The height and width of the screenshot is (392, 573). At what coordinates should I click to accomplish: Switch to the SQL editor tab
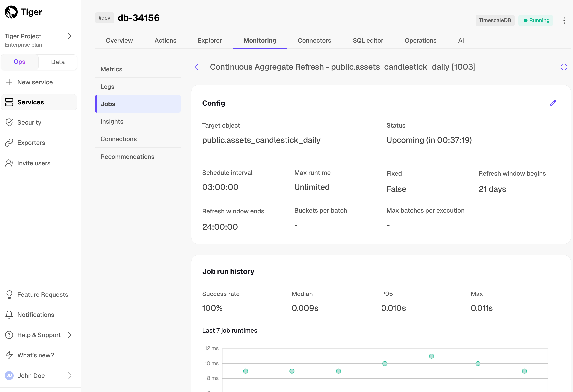368,40
